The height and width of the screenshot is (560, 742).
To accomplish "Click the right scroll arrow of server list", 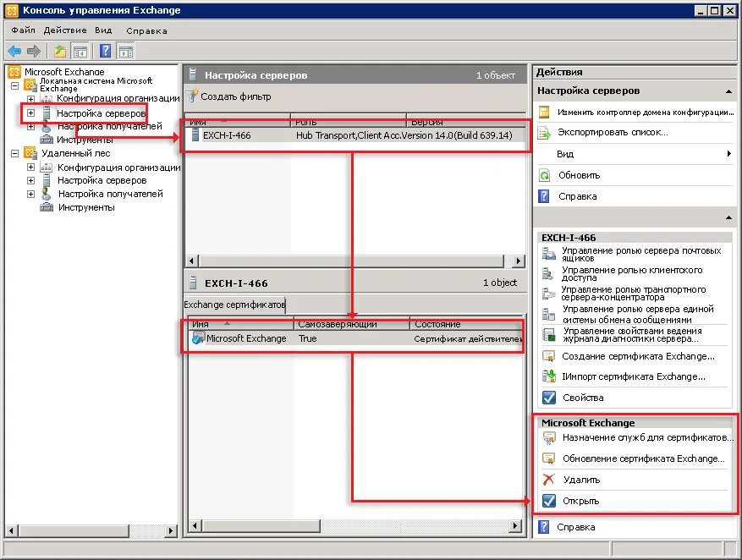I will point(518,261).
